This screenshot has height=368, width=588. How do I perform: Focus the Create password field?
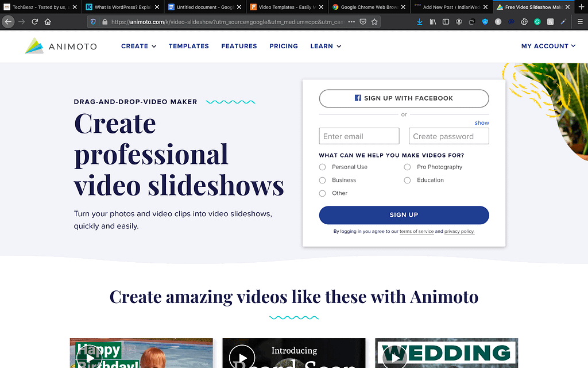click(x=449, y=136)
